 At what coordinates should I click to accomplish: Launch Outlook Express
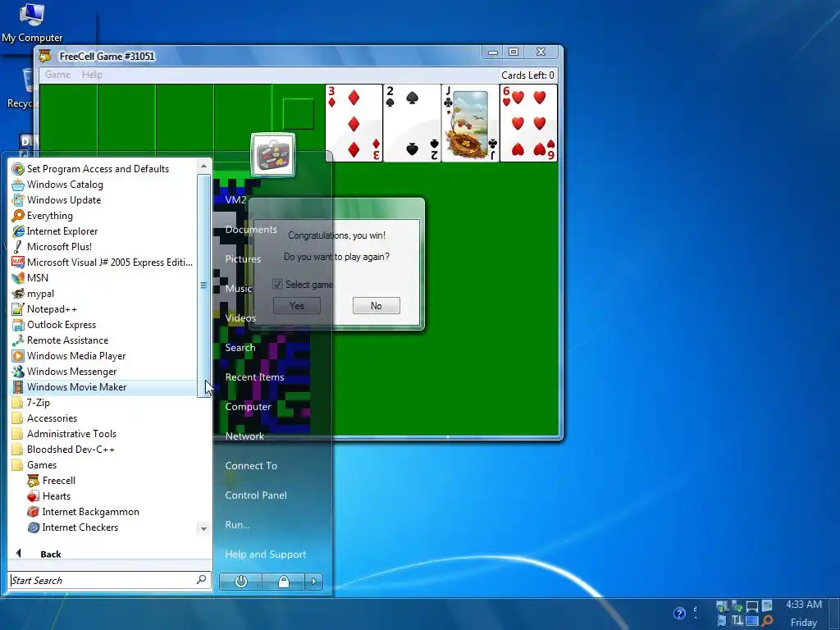pos(54,325)
